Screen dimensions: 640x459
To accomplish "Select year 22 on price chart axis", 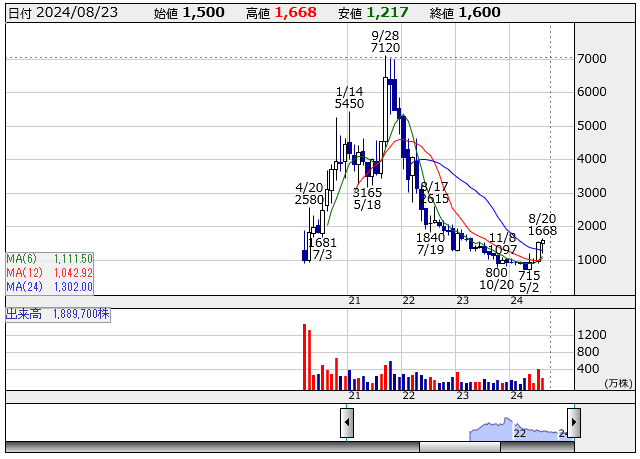I will 408,300.
